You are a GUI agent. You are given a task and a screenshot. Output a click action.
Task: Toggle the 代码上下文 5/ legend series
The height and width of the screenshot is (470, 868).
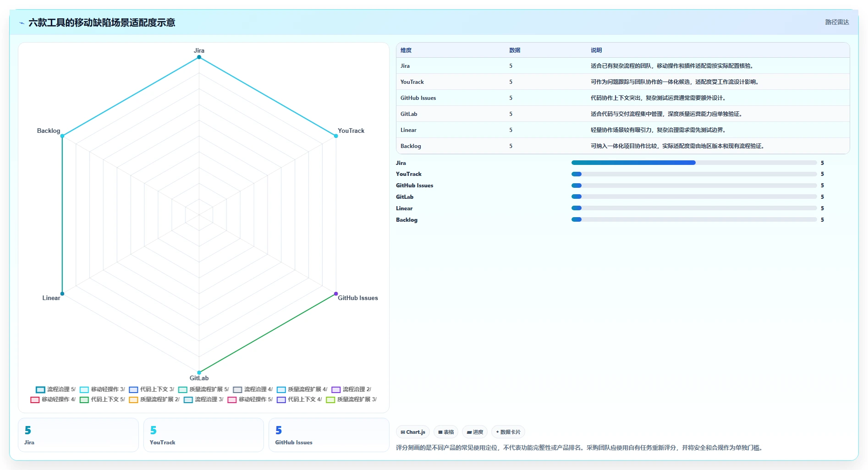[102, 399]
